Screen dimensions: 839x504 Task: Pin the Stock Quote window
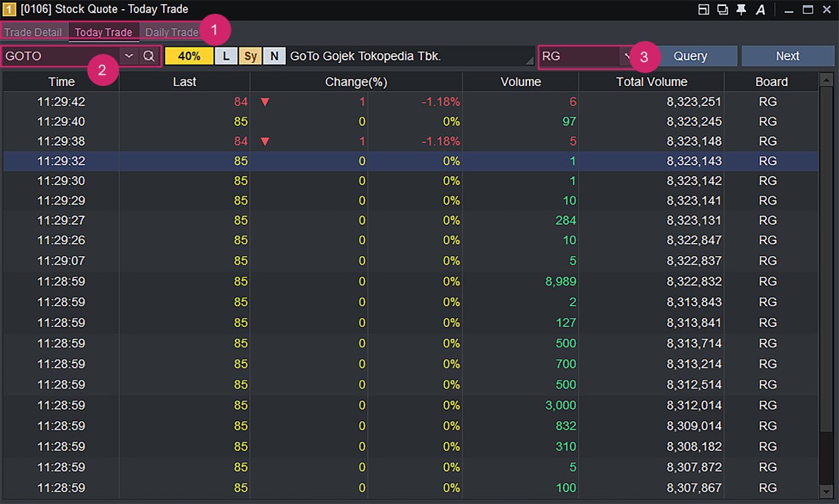point(741,10)
